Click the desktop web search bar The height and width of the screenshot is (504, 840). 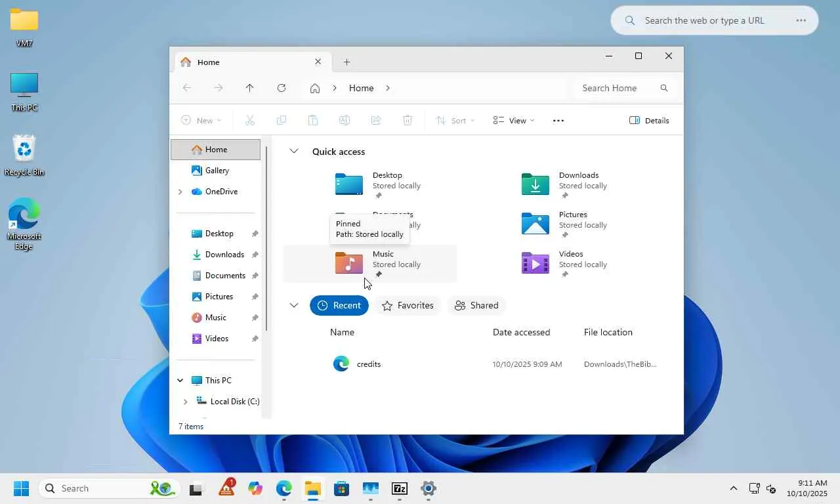coord(715,20)
